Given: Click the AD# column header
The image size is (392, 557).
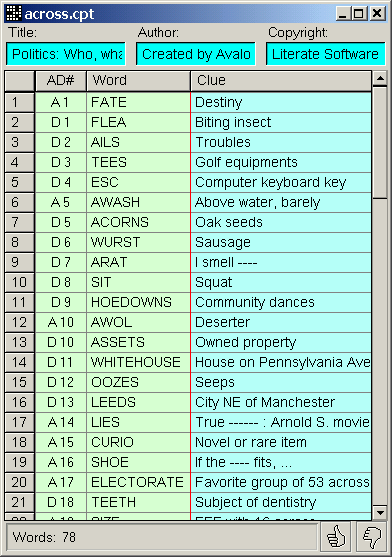Looking at the screenshot, I should tap(61, 81).
